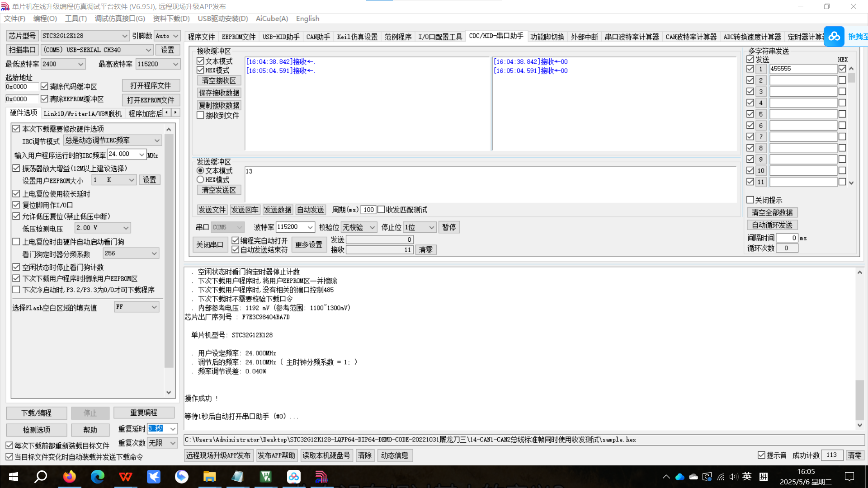Click 检测选项 button
This screenshot has width=868, height=488.
pyautogui.click(x=37, y=430)
